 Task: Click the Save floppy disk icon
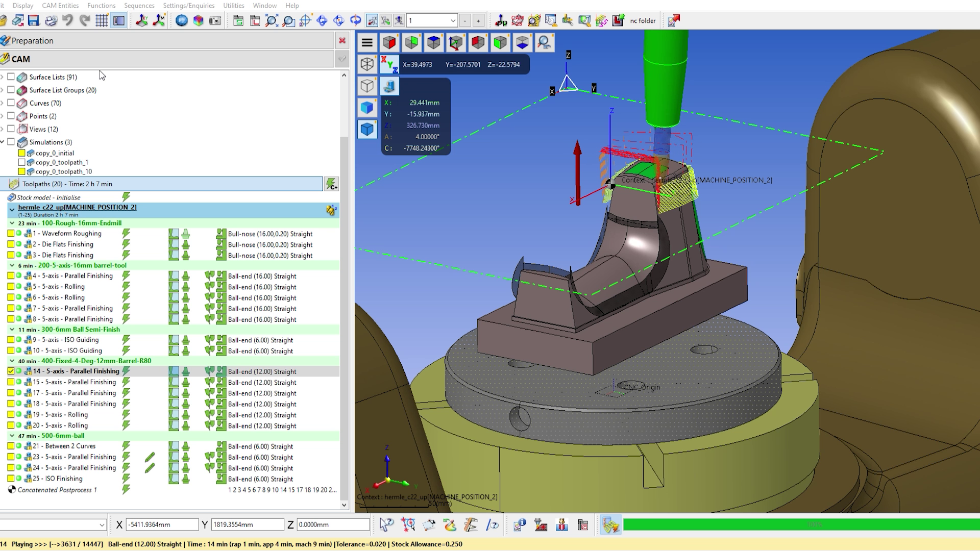pos(34,20)
